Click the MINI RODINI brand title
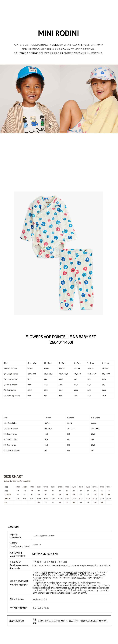 (x=58, y=33)
